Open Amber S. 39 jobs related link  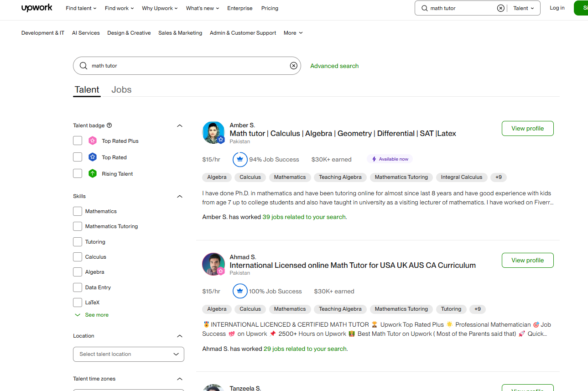[304, 217]
